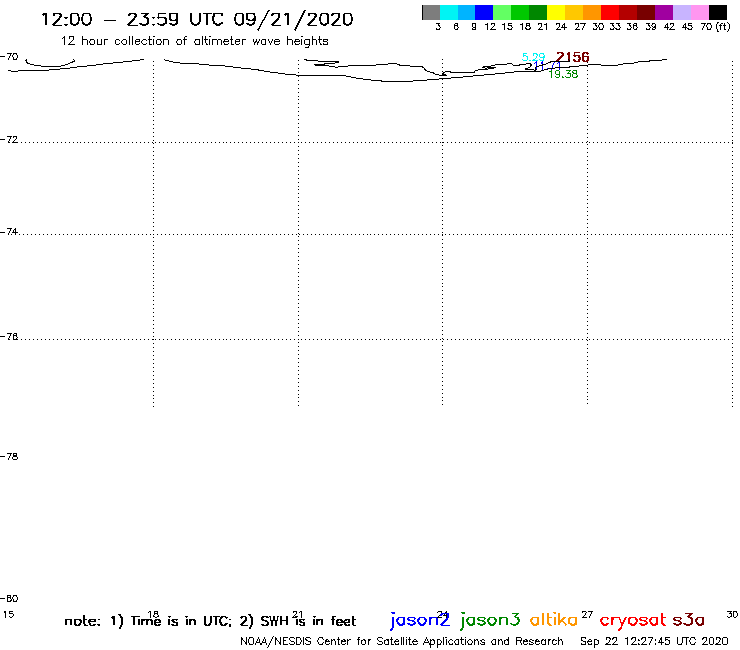Click the title '12:00 – 23:59 UTC 09/21/2020'
Image resolution: width=740 pixels, height=650 pixels.
[x=197, y=19]
